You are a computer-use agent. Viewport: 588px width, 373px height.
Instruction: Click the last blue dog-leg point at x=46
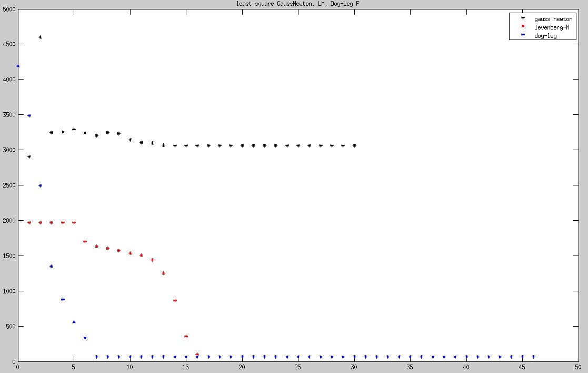[533, 357]
